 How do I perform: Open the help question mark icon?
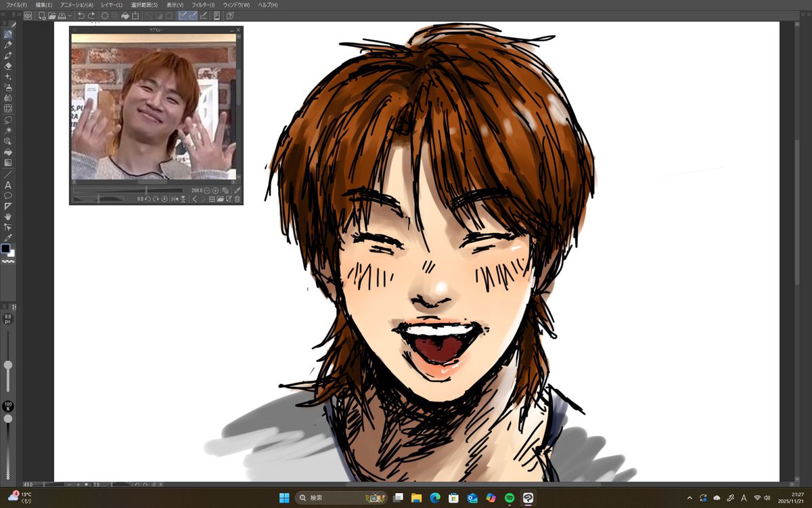[230, 16]
